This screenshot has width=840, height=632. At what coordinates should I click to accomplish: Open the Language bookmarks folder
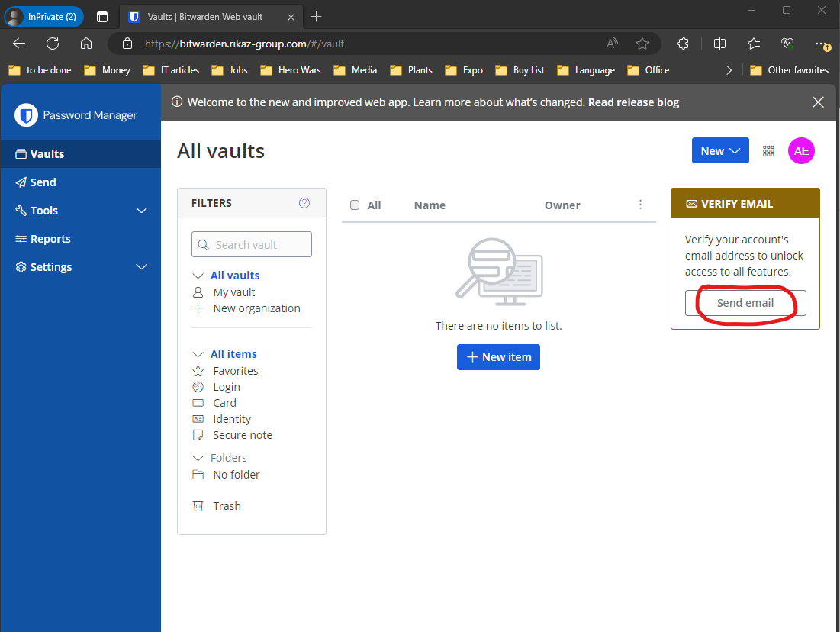coord(586,70)
